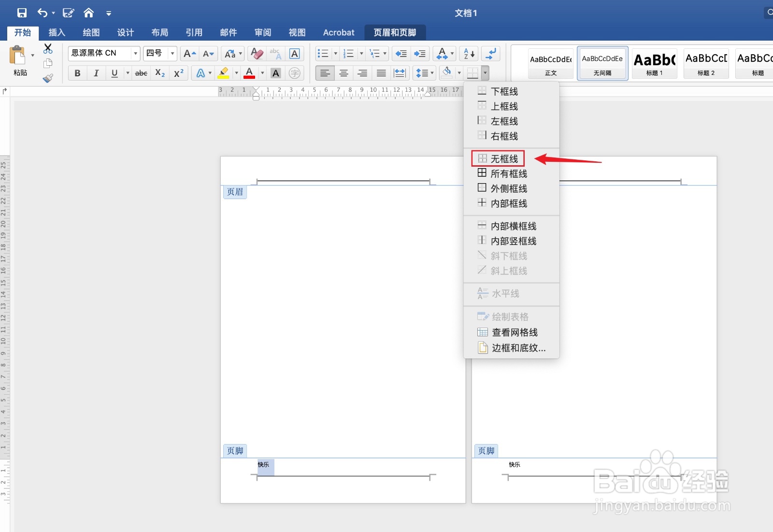Click the red font color button

pyautogui.click(x=249, y=73)
